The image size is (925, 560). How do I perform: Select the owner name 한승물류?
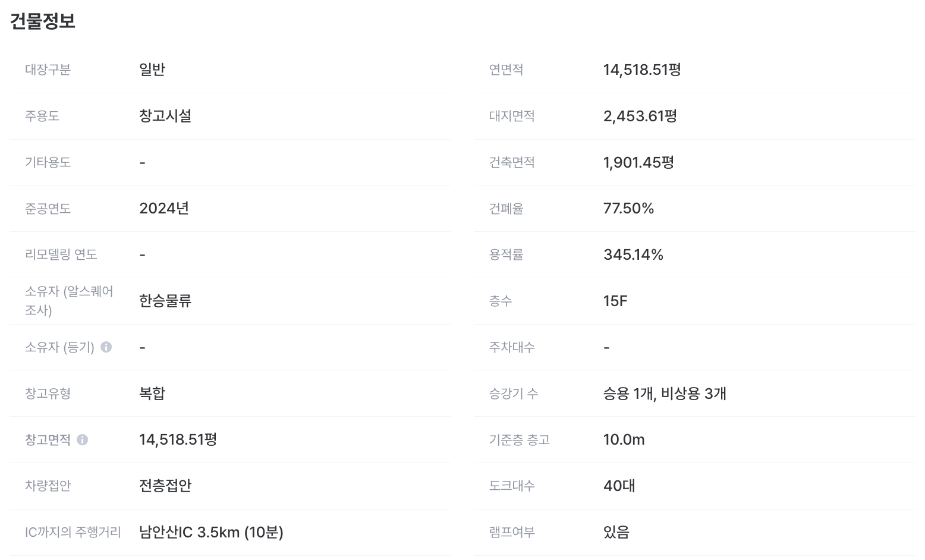click(x=165, y=301)
